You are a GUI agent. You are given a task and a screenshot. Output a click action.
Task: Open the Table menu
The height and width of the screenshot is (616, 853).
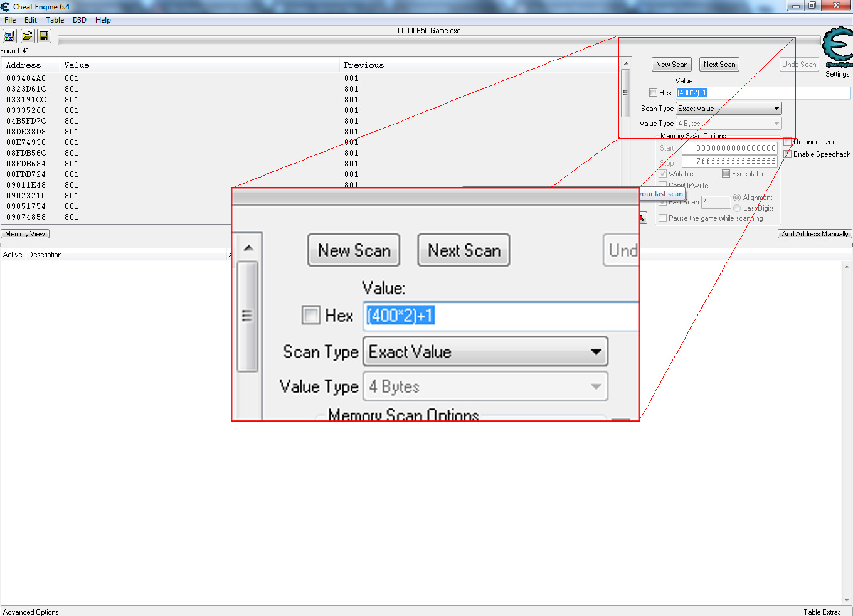click(x=55, y=20)
